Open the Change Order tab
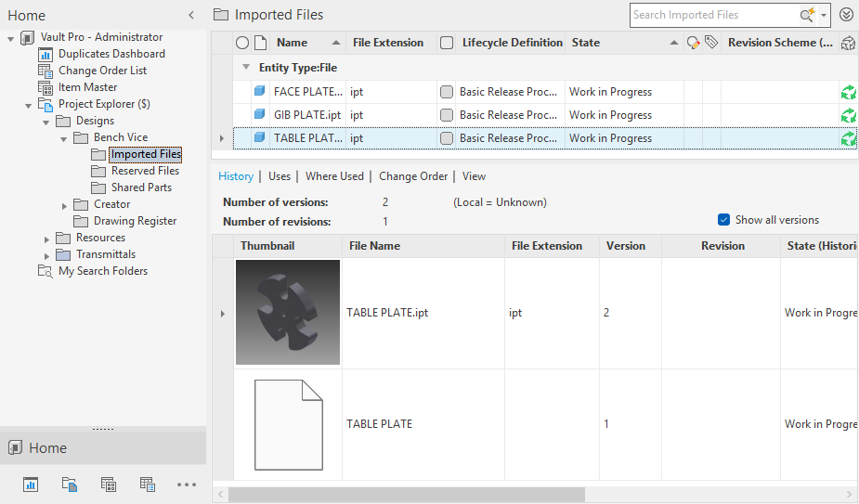The width and height of the screenshot is (859, 504). [413, 176]
